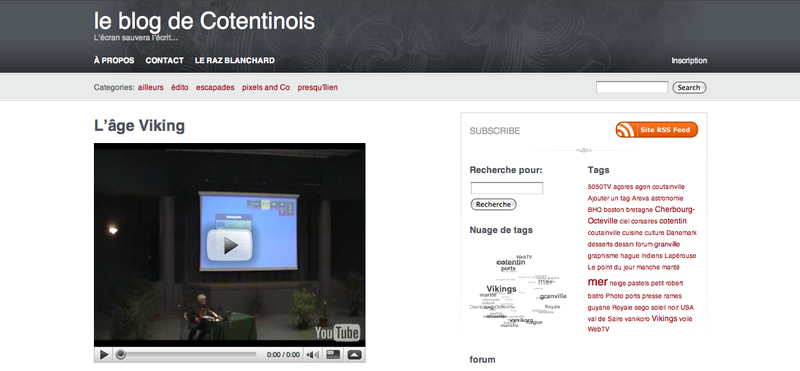
Task: Click the Danemark tag
Action: 681,233
